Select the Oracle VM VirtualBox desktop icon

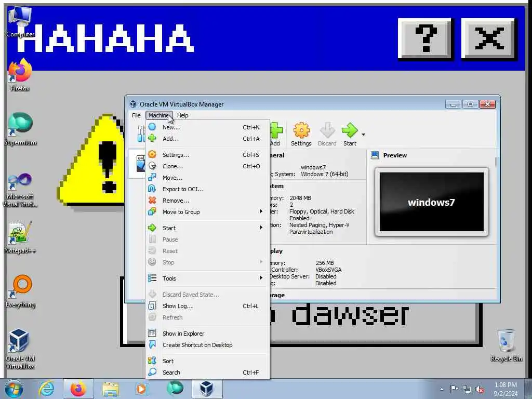[x=20, y=349]
